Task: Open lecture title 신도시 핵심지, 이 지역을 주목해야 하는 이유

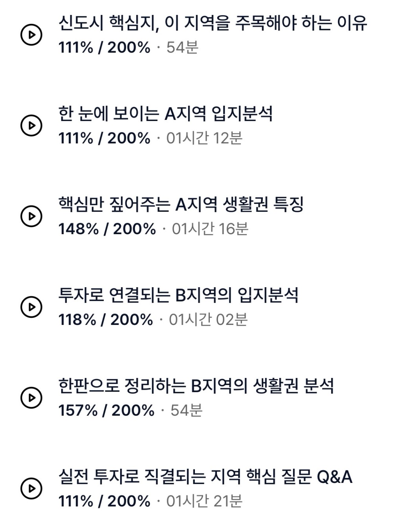Action: (x=213, y=23)
